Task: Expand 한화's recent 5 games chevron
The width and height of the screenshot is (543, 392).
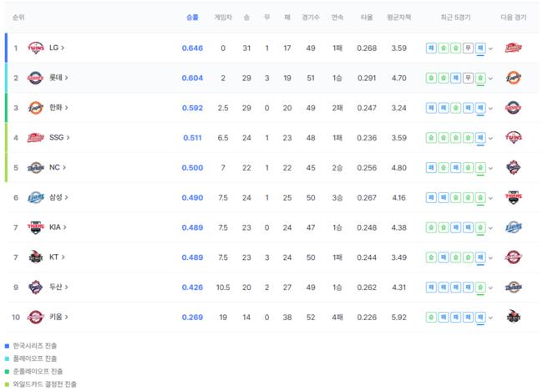Action: (x=490, y=109)
